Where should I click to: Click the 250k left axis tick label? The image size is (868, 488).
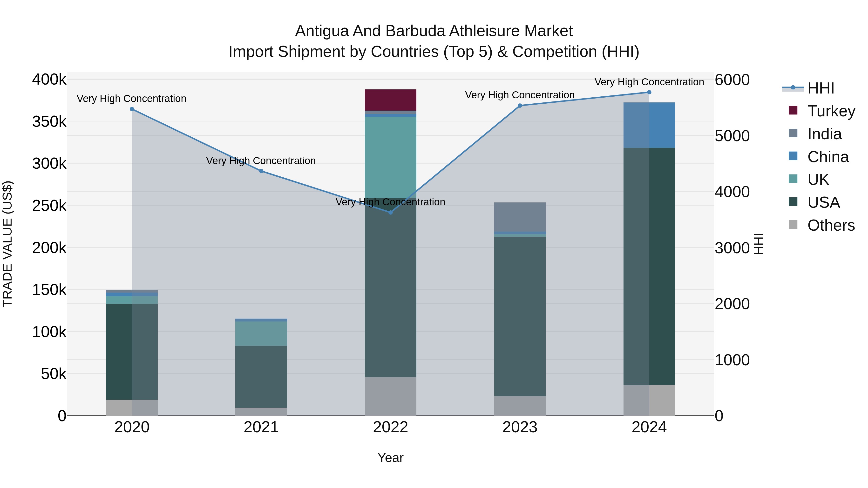pos(49,206)
